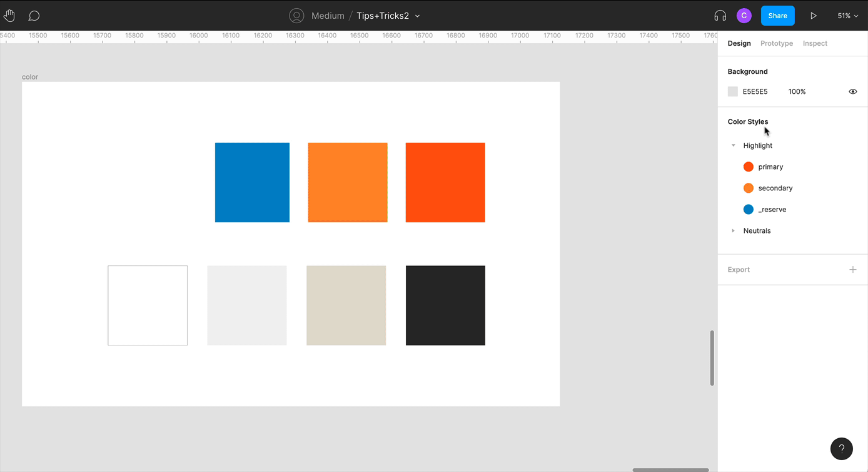Select the Hand tool
This screenshot has height=472, width=868.
(9, 16)
